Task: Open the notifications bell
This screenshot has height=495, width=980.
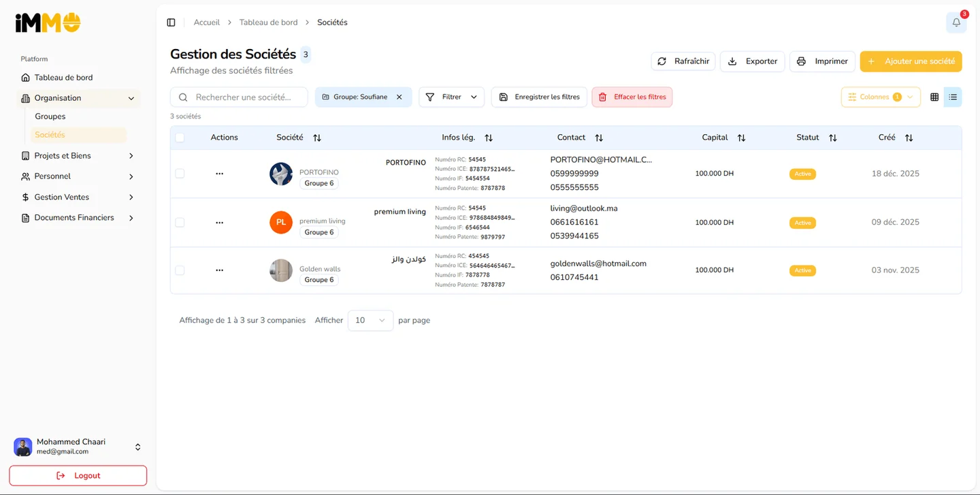Action: point(956,22)
